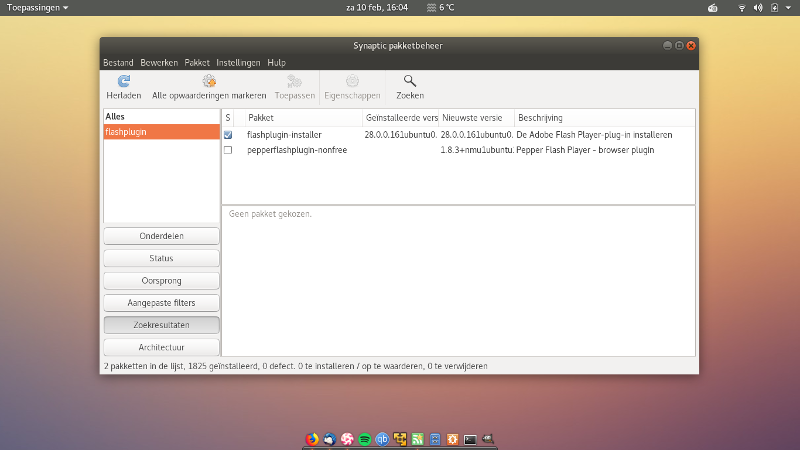Open Thunderbird from the dock
The width and height of the screenshot is (800, 450).
tap(328, 438)
